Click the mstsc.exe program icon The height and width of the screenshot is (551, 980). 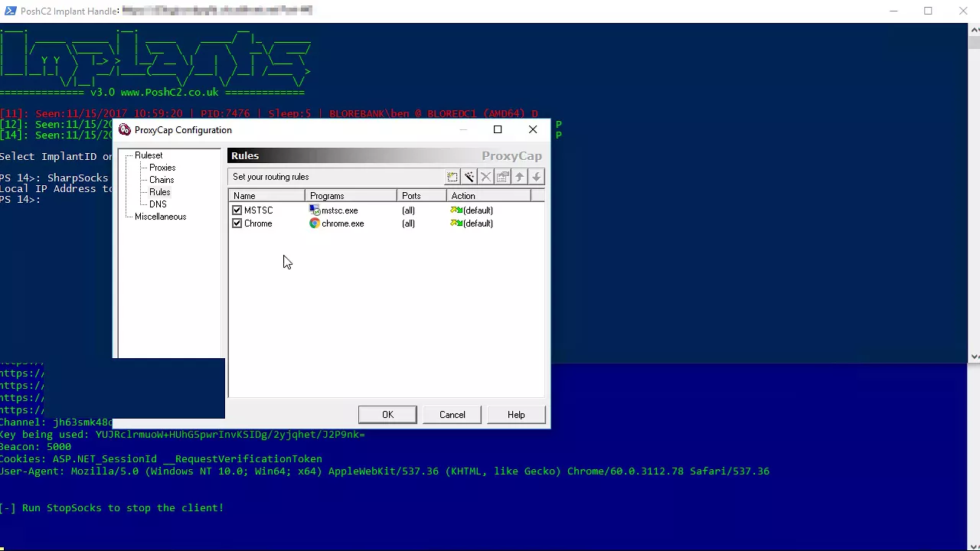tap(315, 210)
